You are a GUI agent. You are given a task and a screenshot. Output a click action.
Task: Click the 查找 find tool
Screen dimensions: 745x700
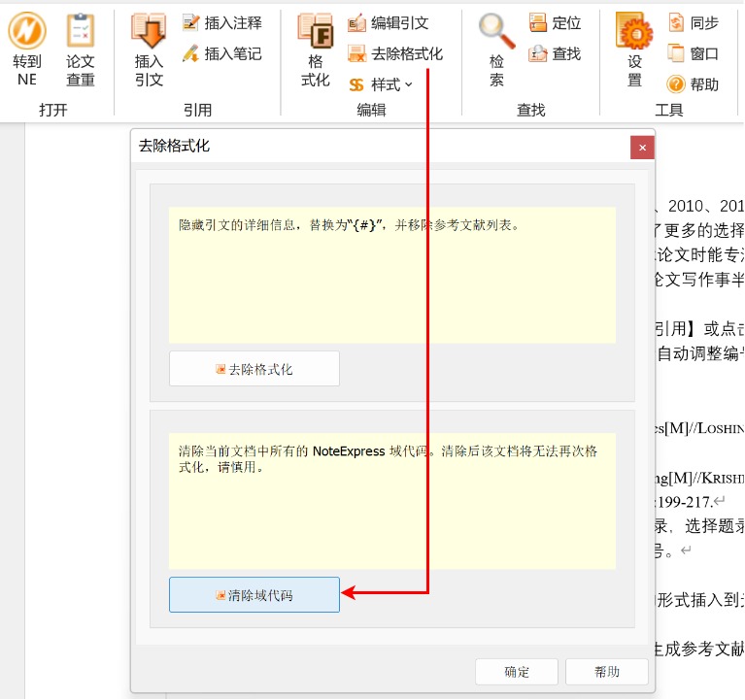[555, 53]
